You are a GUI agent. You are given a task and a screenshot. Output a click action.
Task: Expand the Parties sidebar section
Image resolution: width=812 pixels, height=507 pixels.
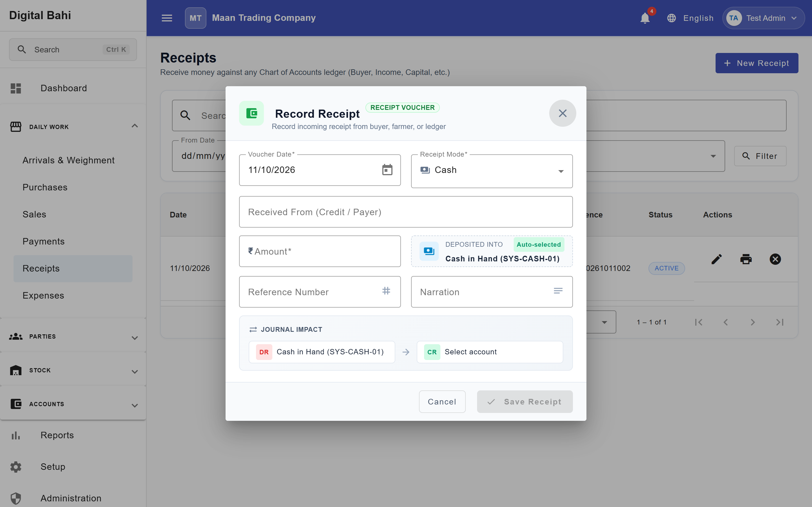[x=73, y=337]
